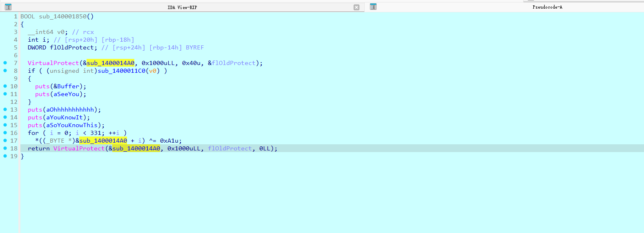Click line number 12 in the gutter

point(14,102)
